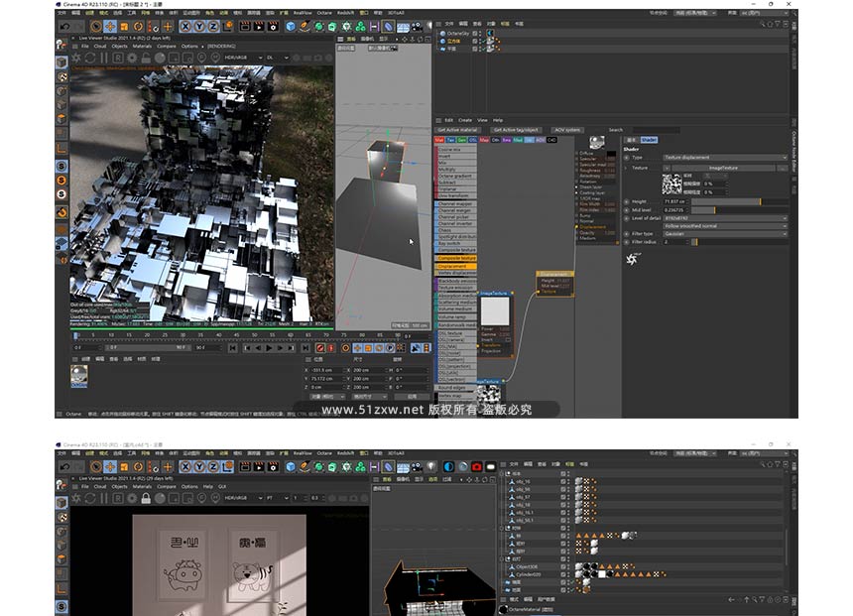This screenshot has width=853, height=616.
Task: Click the Octane logo below Filter radius
Action: tap(632, 259)
